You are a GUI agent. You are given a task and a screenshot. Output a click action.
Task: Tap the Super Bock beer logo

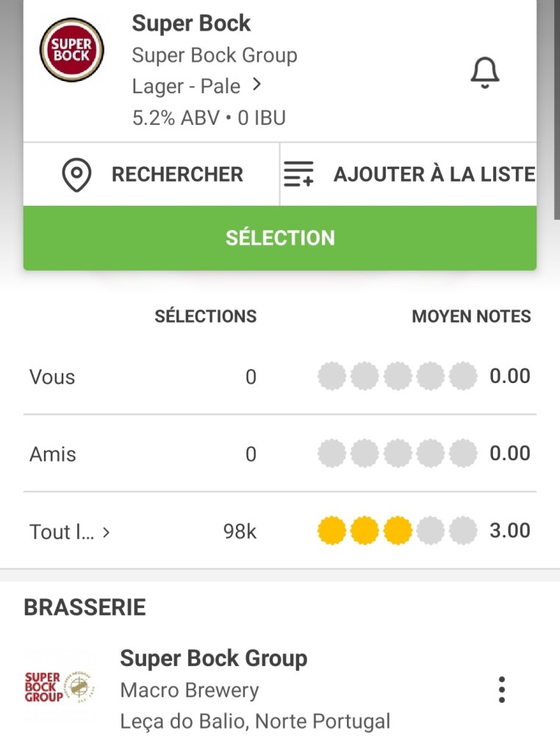click(71, 51)
